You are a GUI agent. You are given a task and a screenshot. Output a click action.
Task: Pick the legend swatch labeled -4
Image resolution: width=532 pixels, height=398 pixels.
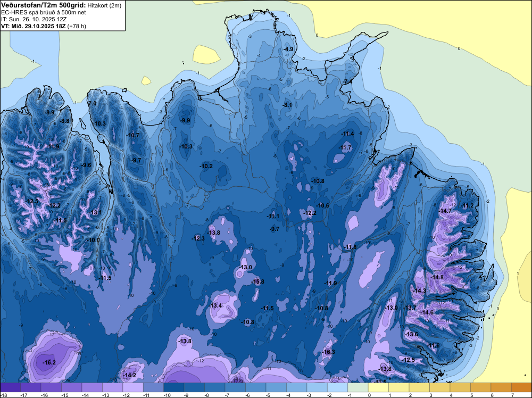tap(296, 387)
